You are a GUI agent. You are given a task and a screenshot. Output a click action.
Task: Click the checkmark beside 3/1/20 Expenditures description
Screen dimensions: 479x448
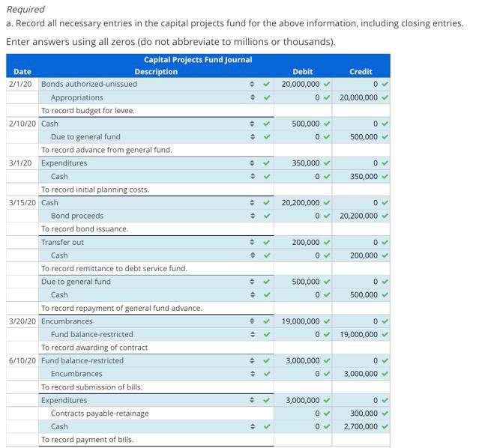click(267, 163)
